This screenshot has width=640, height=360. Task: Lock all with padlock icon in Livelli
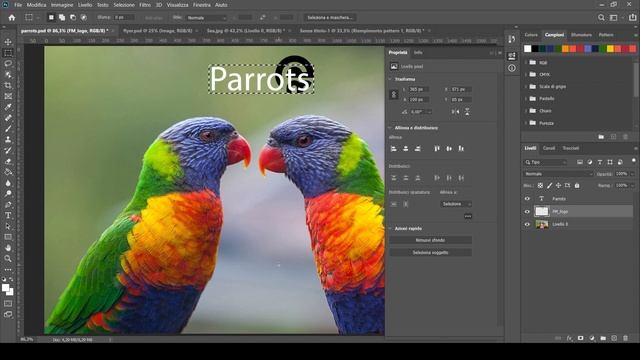point(577,186)
